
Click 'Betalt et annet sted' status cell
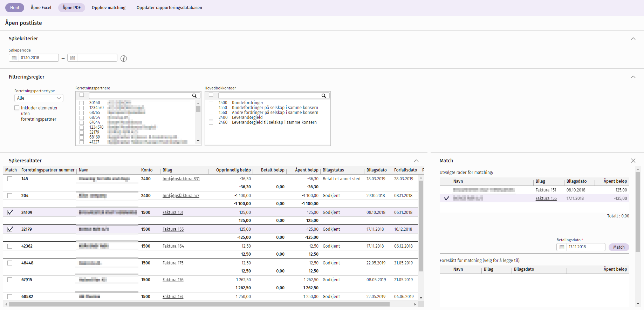pos(341,179)
